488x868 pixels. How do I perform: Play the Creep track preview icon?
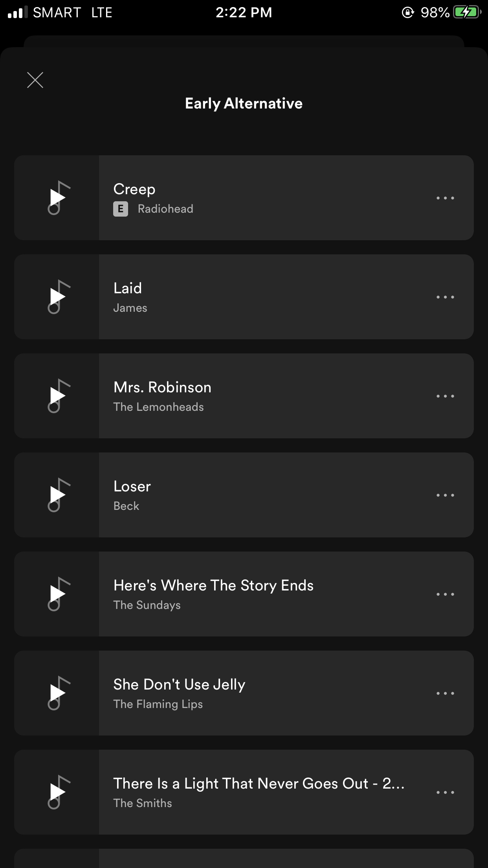tap(57, 198)
